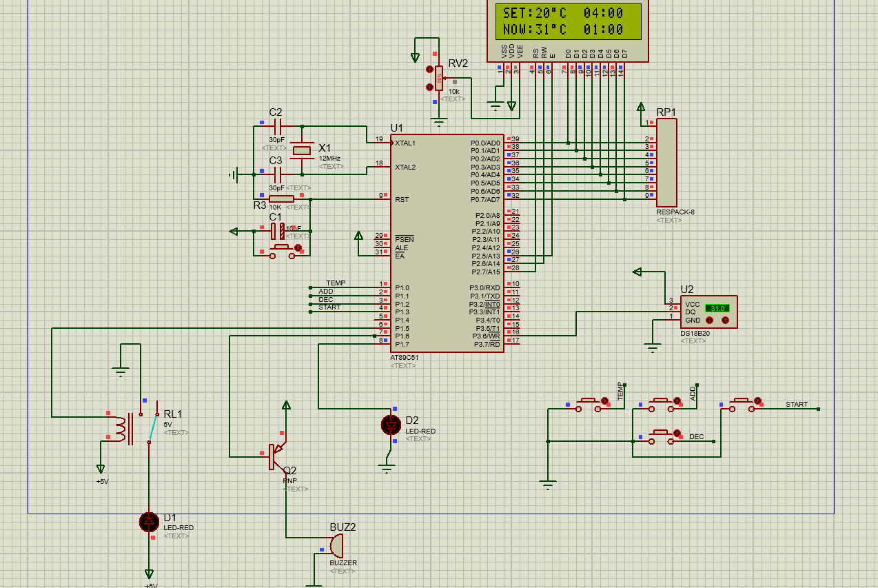
Task: Click the 'P1.7' pin label
Action: point(402,344)
